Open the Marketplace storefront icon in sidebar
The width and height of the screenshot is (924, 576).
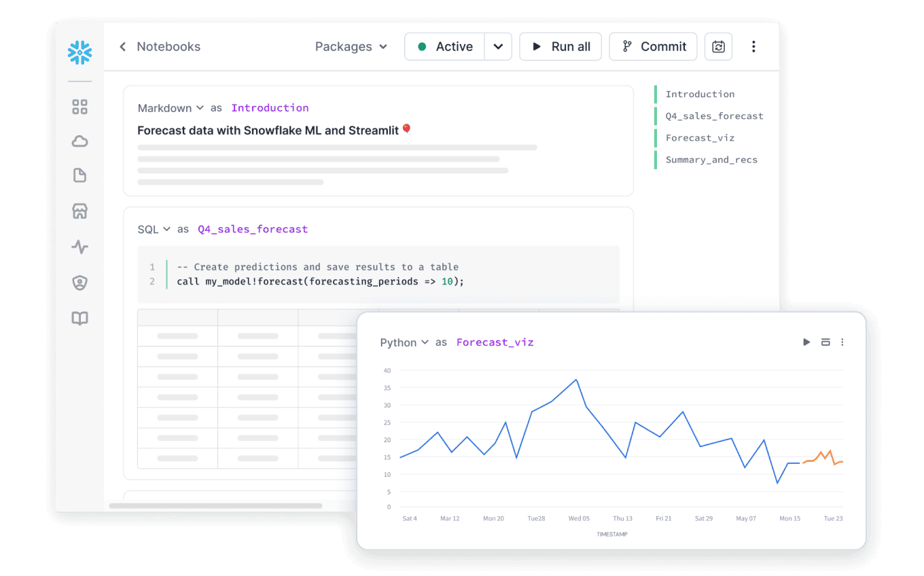coord(79,211)
